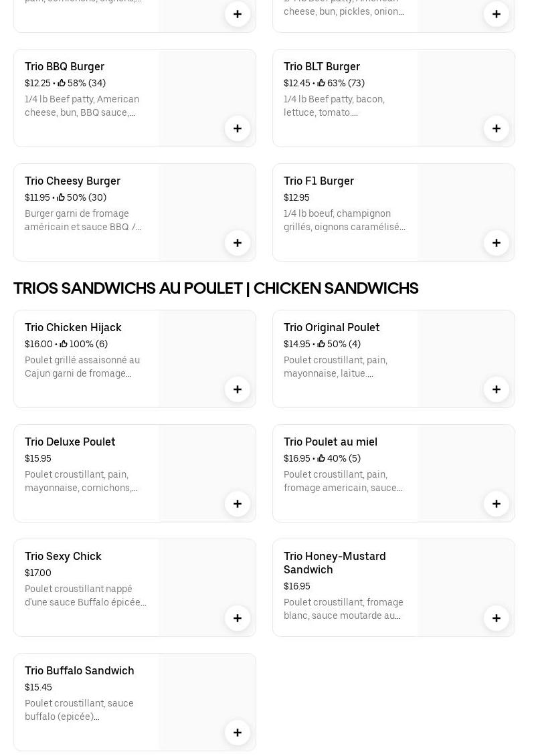The image size is (538, 756).
Task: Add Trio Sexy Chick using plus icon
Action: tap(238, 618)
